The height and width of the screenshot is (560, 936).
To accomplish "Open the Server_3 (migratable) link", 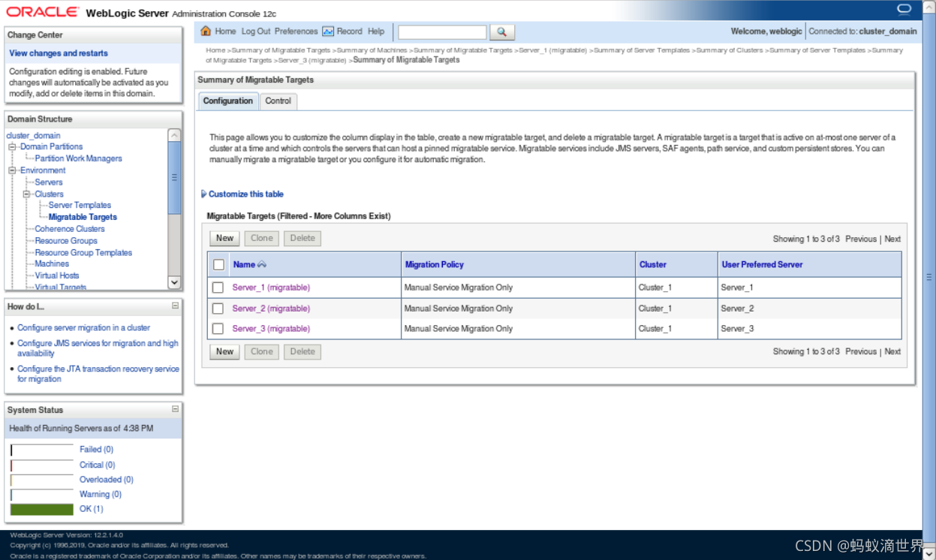I will [x=271, y=329].
